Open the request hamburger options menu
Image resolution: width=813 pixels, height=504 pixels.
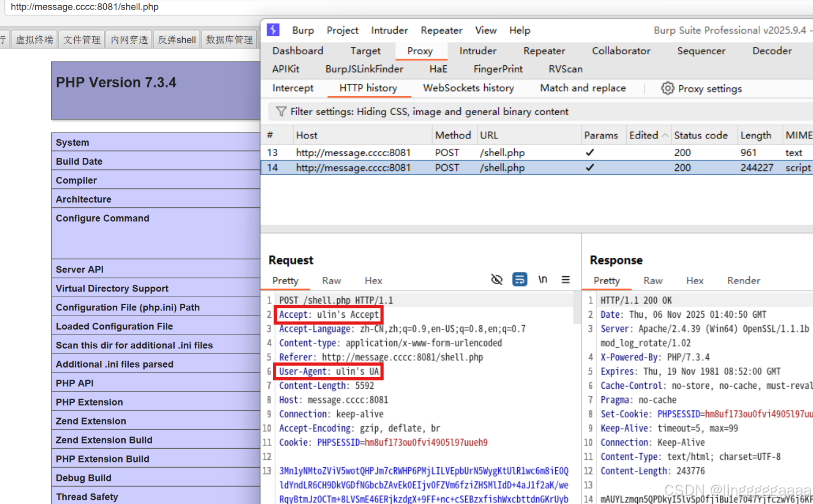566,279
